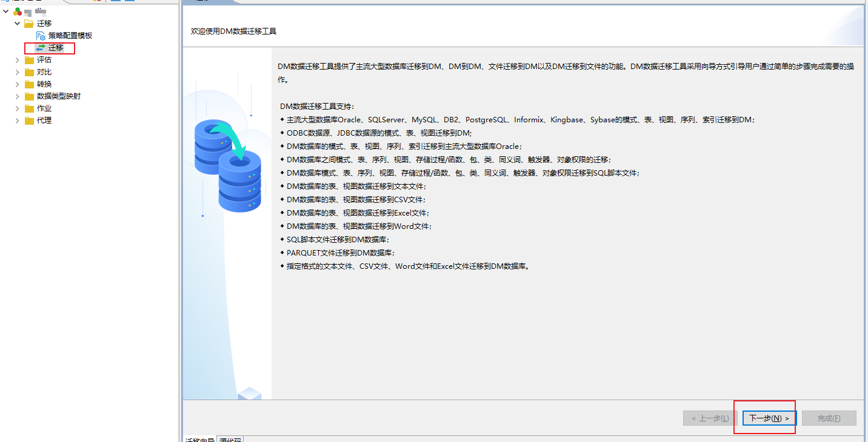Click the 欢迎使用DM数据迁移工具 heading
The width and height of the screenshot is (868, 442).
tap(233, 31)
